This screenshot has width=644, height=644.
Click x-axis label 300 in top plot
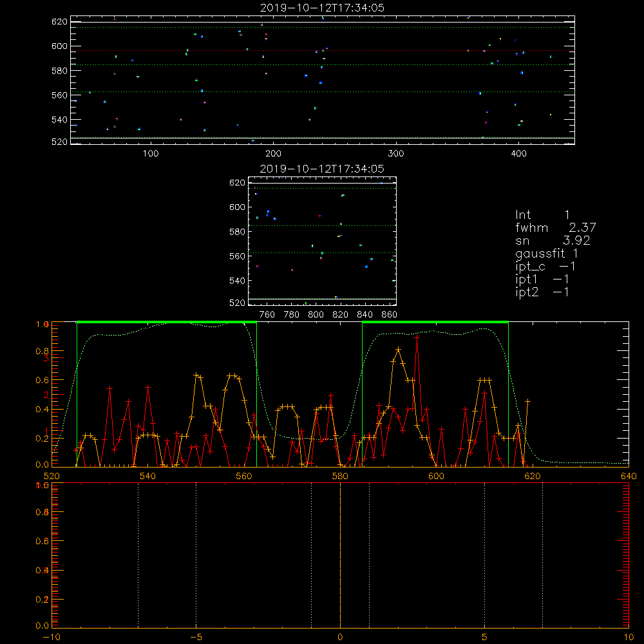[x=396, y=154]
